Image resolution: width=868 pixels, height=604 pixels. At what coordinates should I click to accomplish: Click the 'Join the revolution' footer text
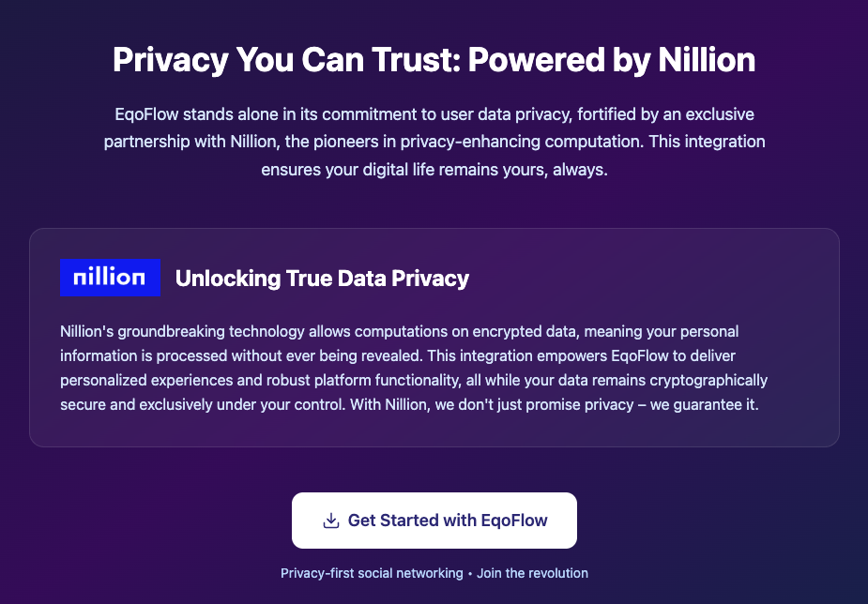(532, 573)
